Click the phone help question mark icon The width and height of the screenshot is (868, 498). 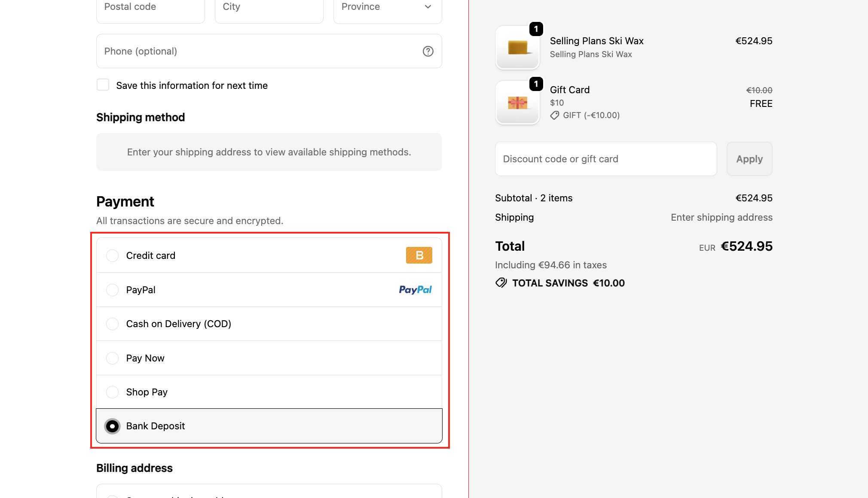click(x=428, y=51)
